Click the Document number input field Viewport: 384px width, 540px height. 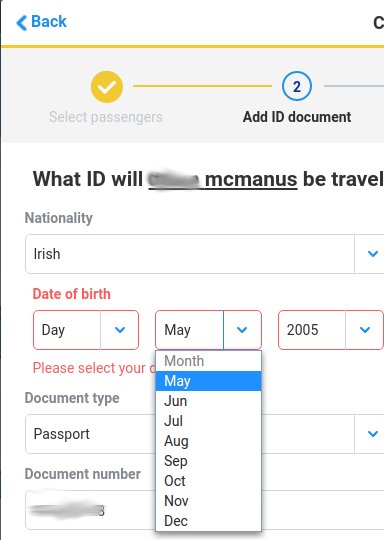[205, 510]
